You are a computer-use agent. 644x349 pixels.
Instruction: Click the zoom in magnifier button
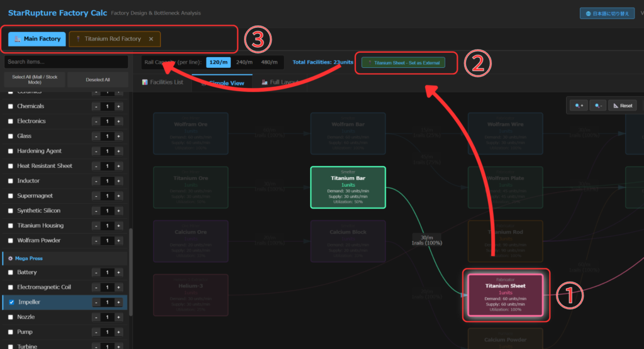(x=579, y=106)
